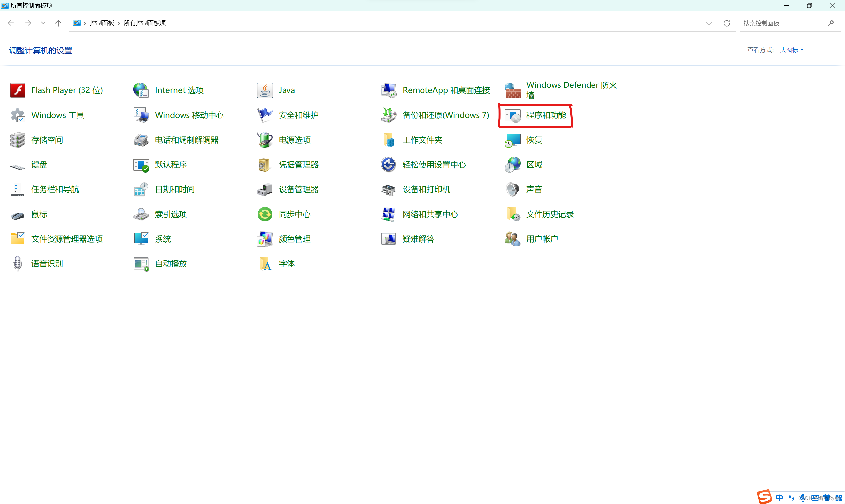
Task: Expand the 查看方式 大图标 dropdown
Action: (792, 50)
